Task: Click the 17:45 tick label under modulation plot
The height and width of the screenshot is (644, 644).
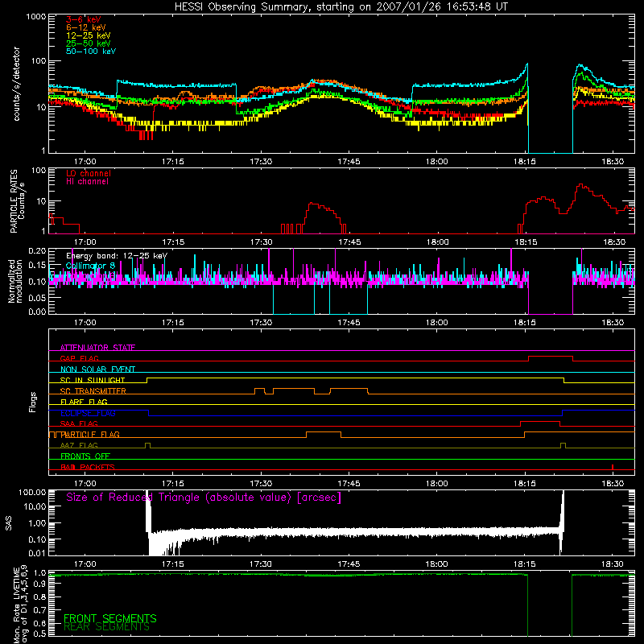Action: 349,323
